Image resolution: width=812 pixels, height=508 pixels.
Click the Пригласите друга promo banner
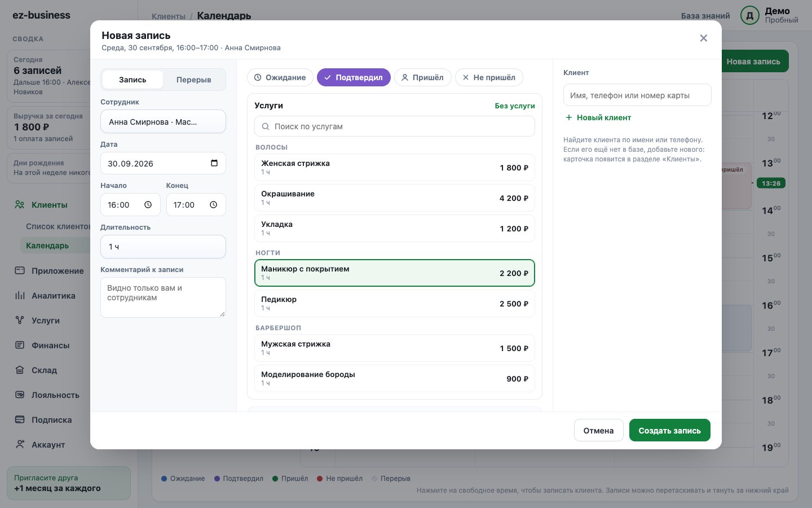pyautogui.click(x=69, y=483)
